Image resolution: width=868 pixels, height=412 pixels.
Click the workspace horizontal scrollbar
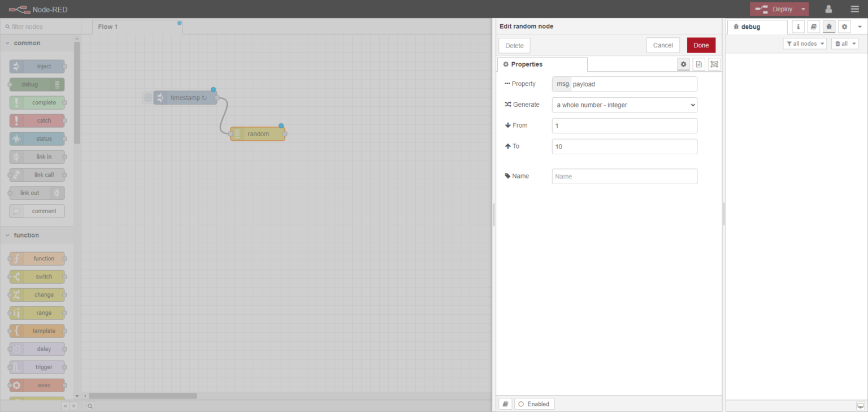(x=143, y=396)
